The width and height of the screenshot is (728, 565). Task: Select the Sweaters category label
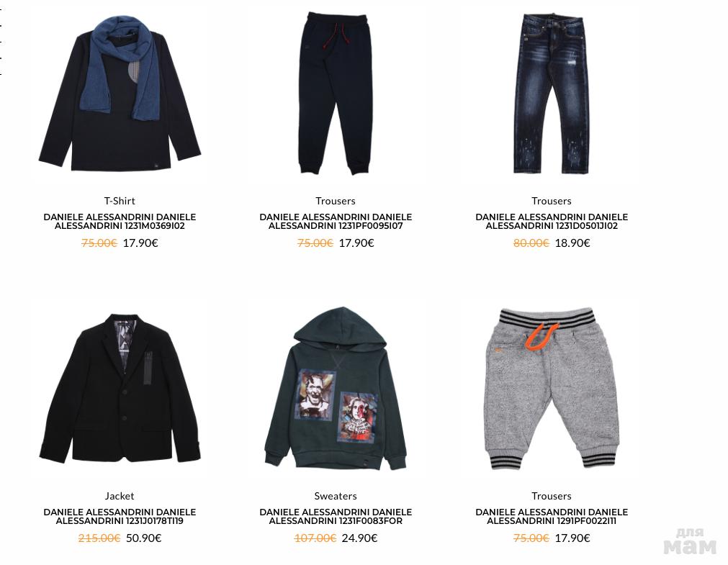(x=336, y=496)
